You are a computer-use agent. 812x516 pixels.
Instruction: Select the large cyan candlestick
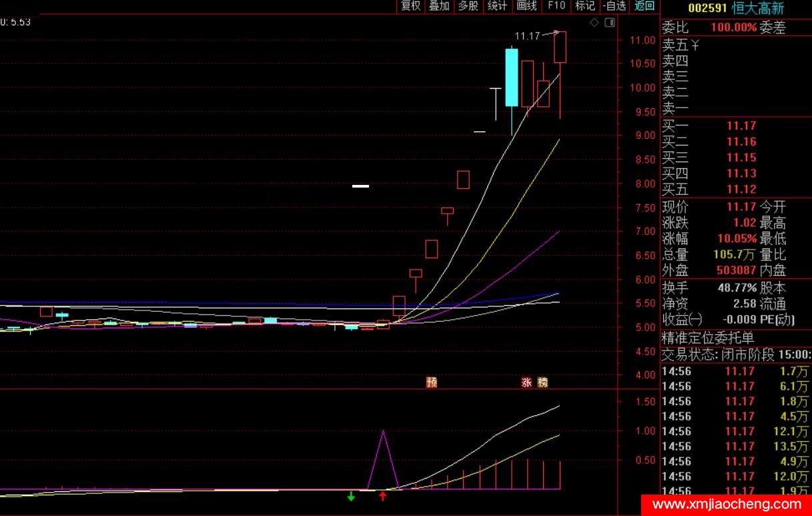click(x=512, y=77)
